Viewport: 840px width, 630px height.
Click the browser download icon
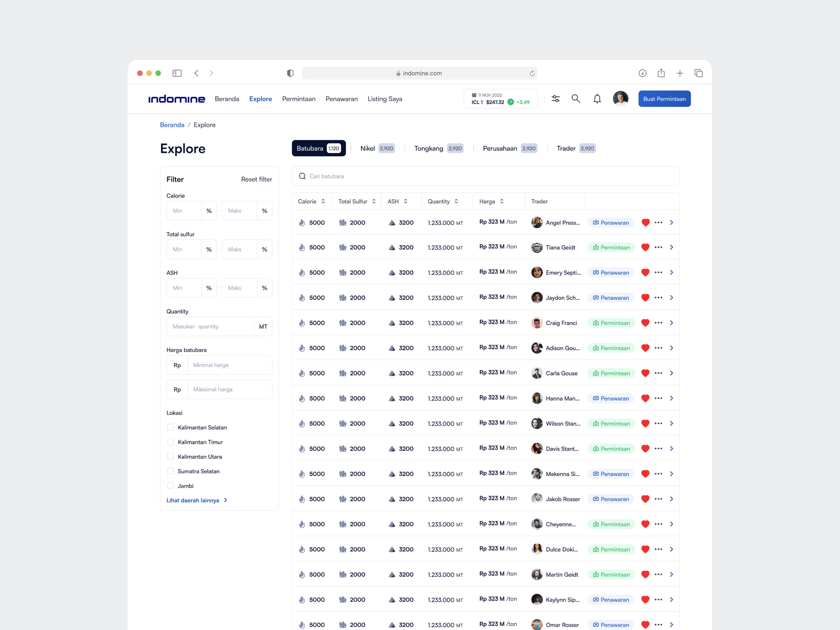[x=642, y=73]
